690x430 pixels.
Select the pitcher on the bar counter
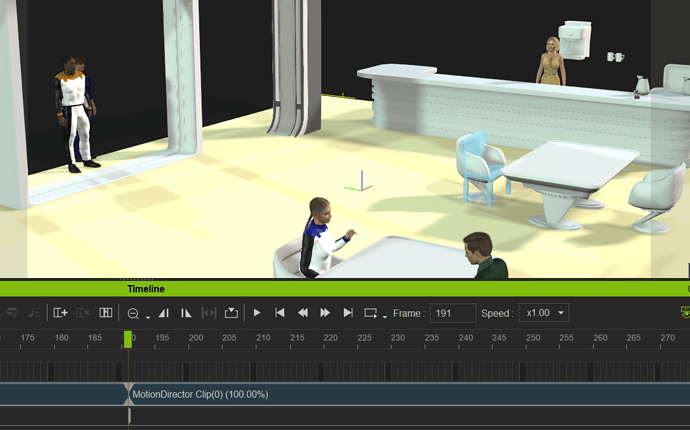(642, 85)
